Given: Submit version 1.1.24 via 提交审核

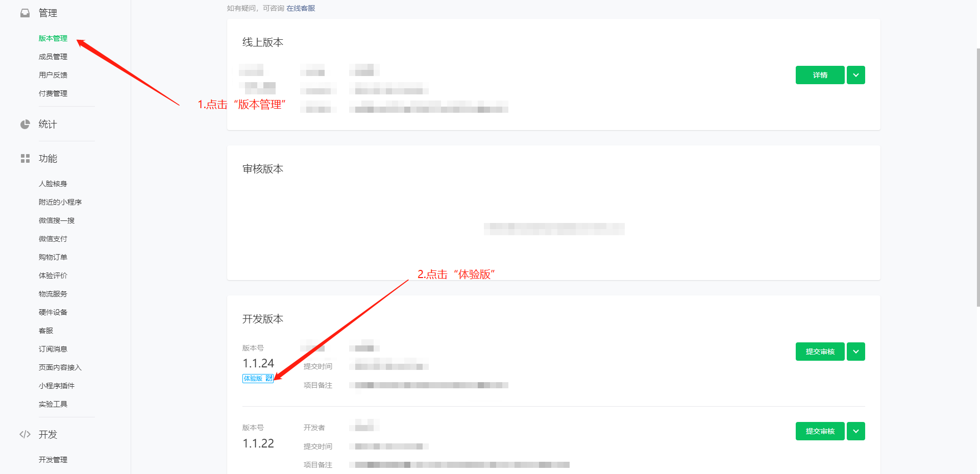Looking at the screenshot, I should pyautogui.click(x=820, y=352).
